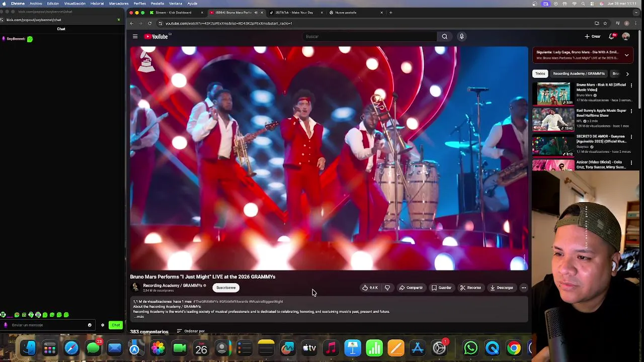Click the Guardar save button
The height and width of the screenshot is (362, 644).
click(442, 288)
